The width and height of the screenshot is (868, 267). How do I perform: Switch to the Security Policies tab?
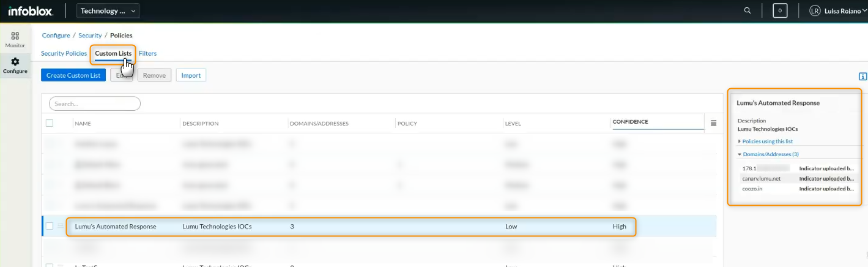coord(64,53)
